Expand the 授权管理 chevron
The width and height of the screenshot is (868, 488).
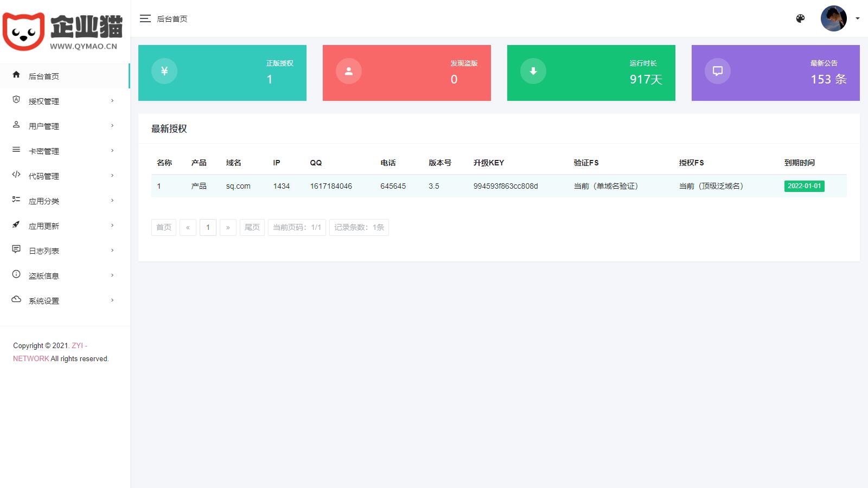pyautogui.click(x=112, y=101)
